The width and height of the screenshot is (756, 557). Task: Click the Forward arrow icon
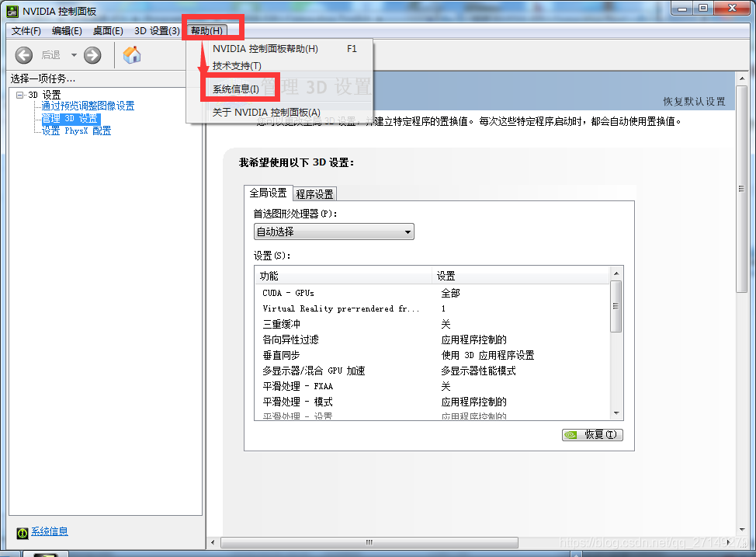92,55
